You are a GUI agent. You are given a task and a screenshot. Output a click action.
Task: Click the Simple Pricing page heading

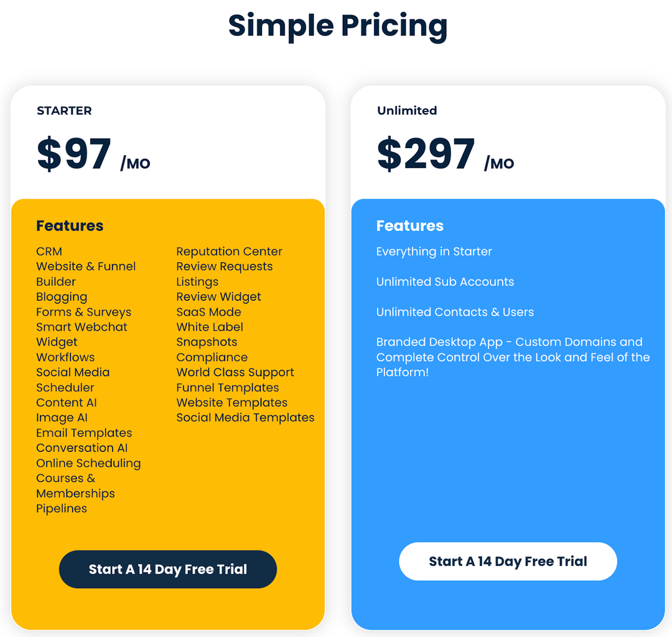tap(336, 26)
